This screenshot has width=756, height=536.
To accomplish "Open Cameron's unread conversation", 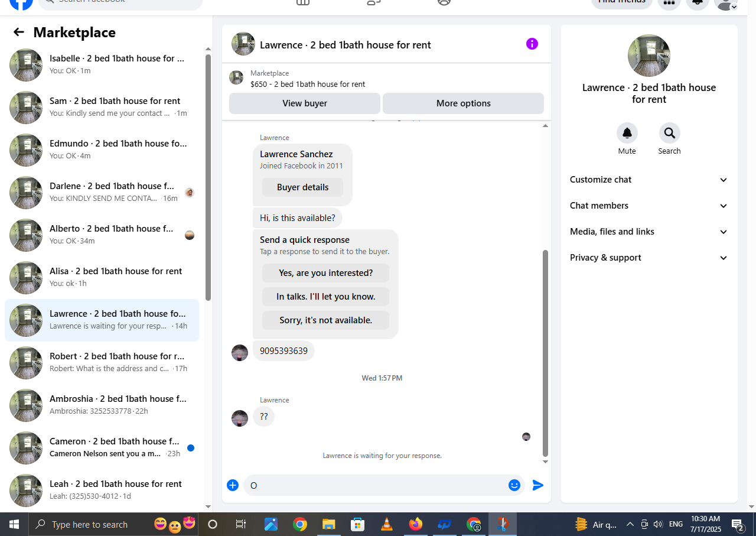I will tap(102, 448).
